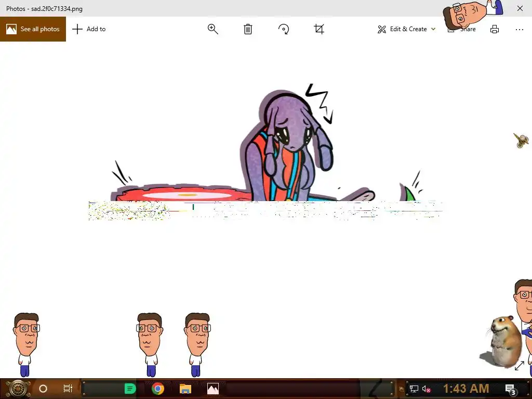532x399 pixels.
Task: Click the muted volume tray icon
Action: (426, 389)
